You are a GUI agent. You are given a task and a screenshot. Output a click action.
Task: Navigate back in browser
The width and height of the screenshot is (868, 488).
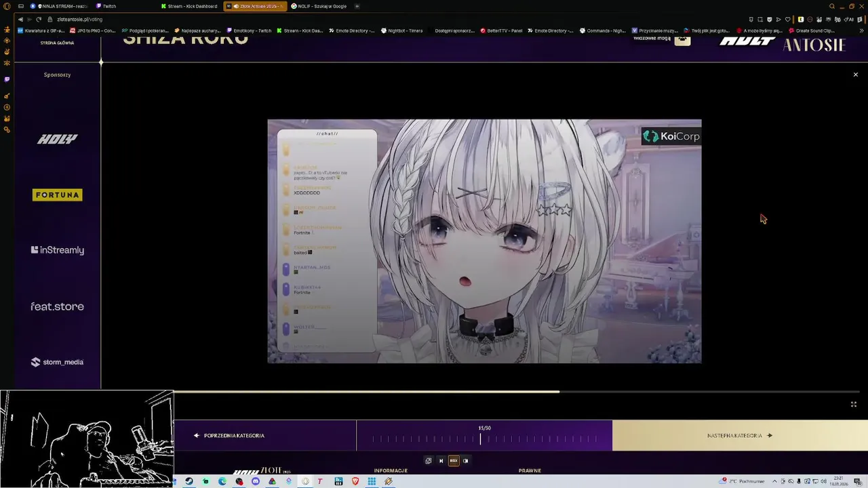20,19
